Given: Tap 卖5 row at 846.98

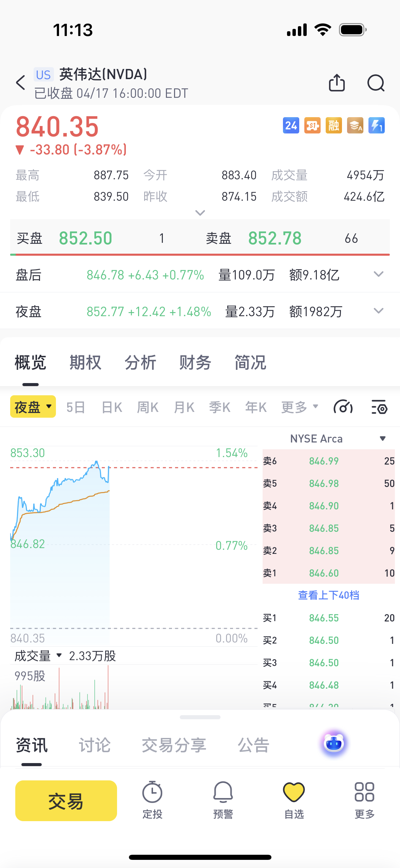Looking at the screenshot, I should tap(329, 483).
